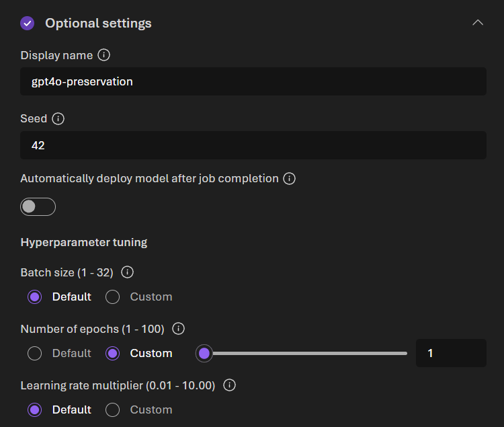This screenshot has height=427, width=504.
Task: Click the epochs slider handle
Action: point(204,354)
